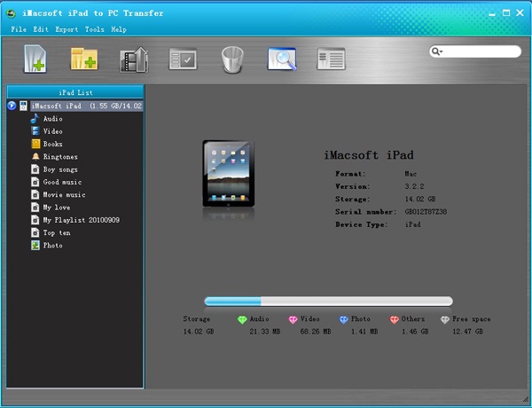Click the green Audio gem icon
The width and height of the screenshot is (532, 408).
coord(242,319)
